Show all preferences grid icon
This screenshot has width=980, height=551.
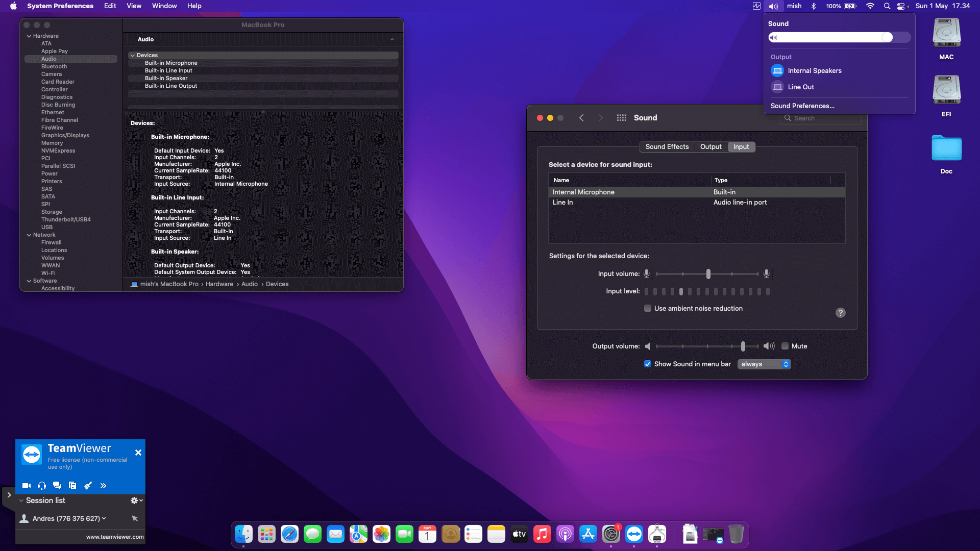pyautogui.click(x=621, y=118)
